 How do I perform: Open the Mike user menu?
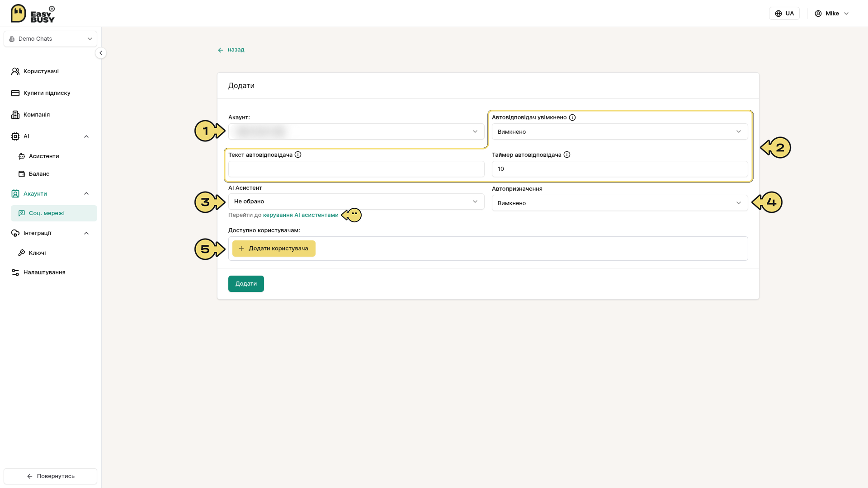832,14
